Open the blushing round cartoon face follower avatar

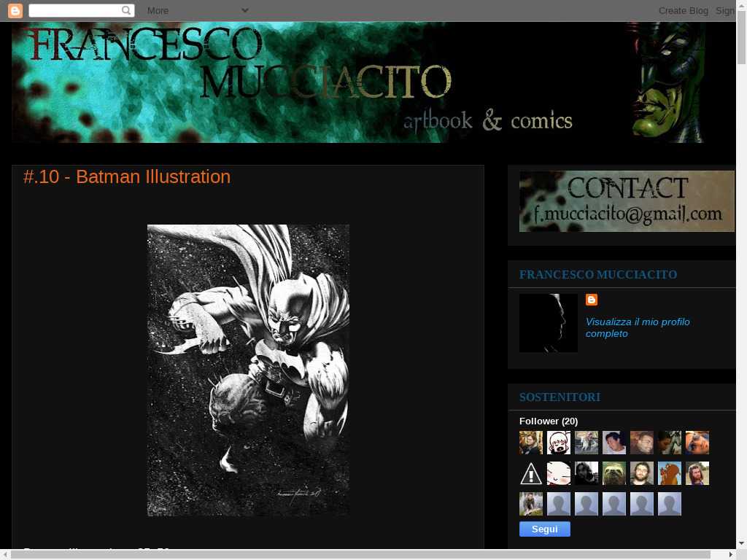coord(558,473)
